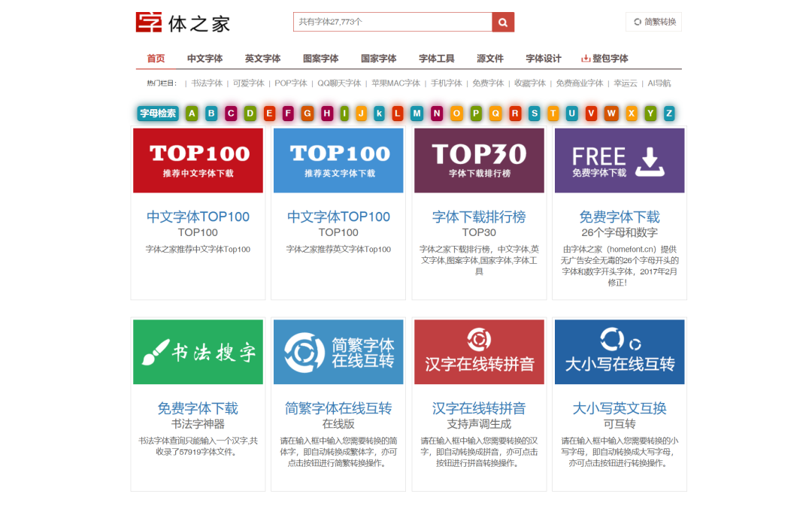Click the 字体之家 site logo
Viewport: 812px width, 509px height.
tap(183, 23)
